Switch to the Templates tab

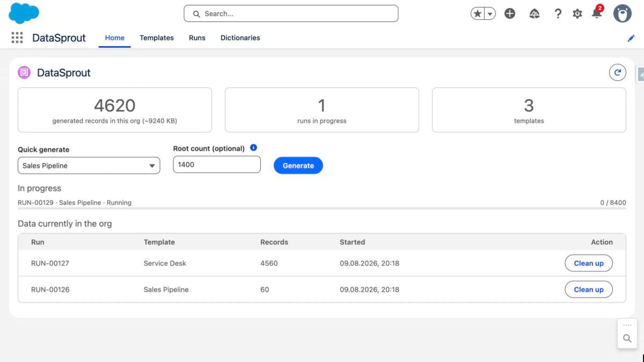click(157, 38)
